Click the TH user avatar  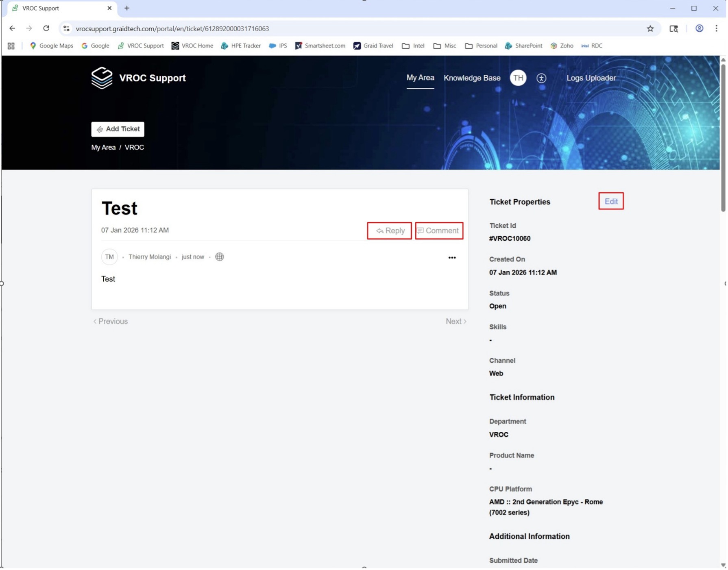518,78
